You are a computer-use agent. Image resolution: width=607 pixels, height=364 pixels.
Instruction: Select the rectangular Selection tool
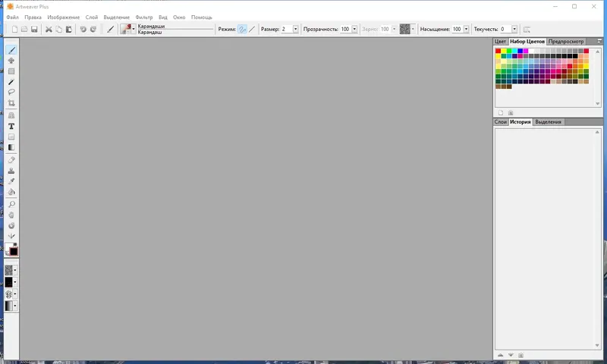tap(11, 71)
